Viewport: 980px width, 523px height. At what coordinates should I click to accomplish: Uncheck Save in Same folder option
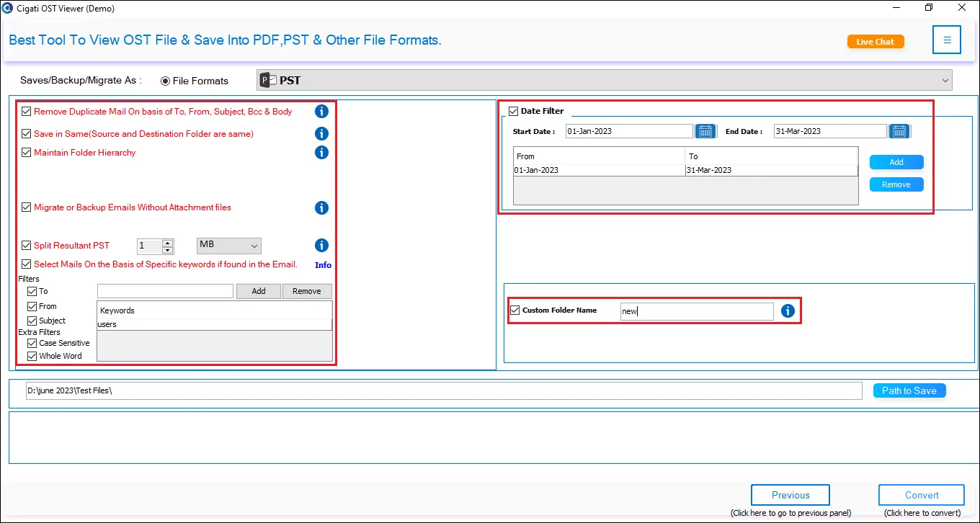tap(27, 133)
